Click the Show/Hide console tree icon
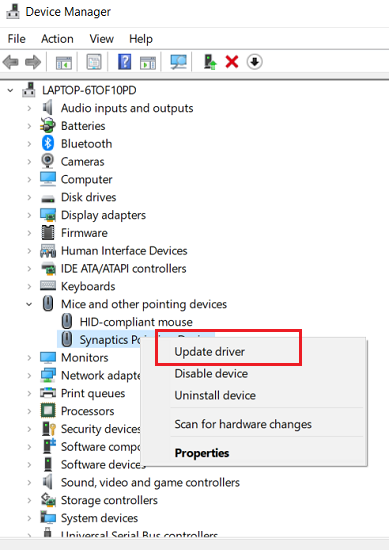The width and height of the screenshot is (389, 550). 64,62
